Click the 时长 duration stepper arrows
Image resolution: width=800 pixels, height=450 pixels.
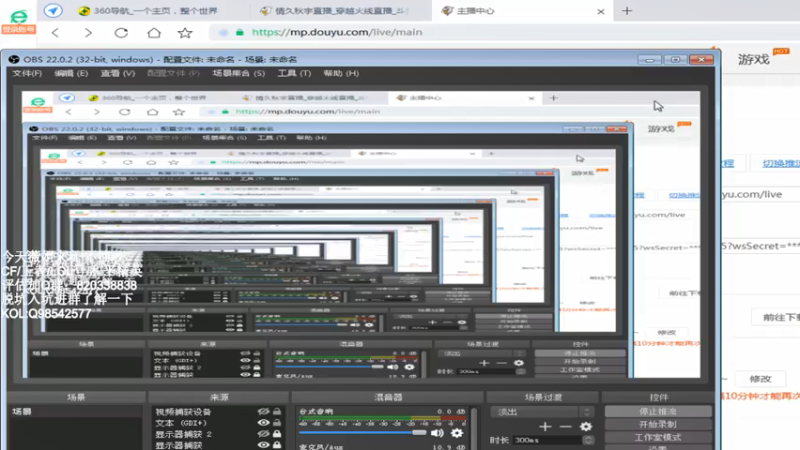point(588,440)
